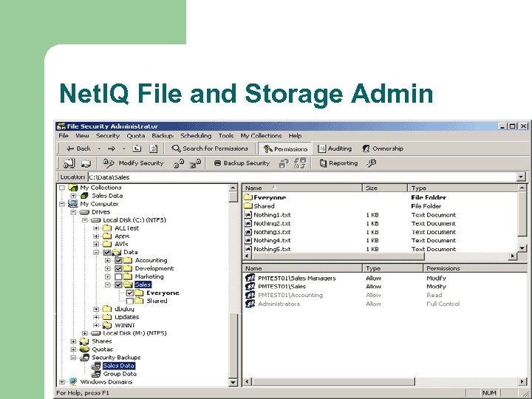The height and width of the screenshot is (399, 532).
Task: Expand the Local Disk (M:) node
Action: pos(85,333)
